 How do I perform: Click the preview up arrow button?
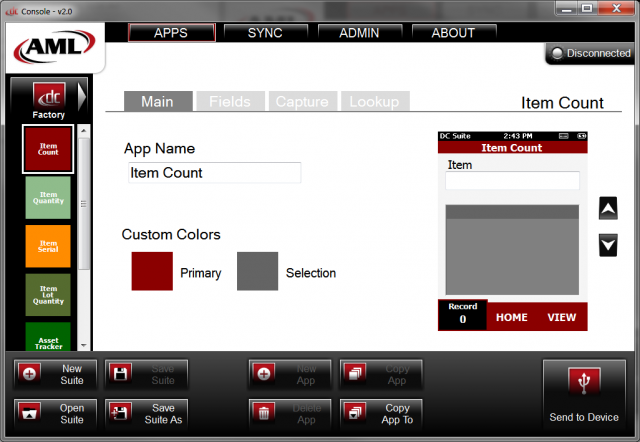(x=608, y=209)
